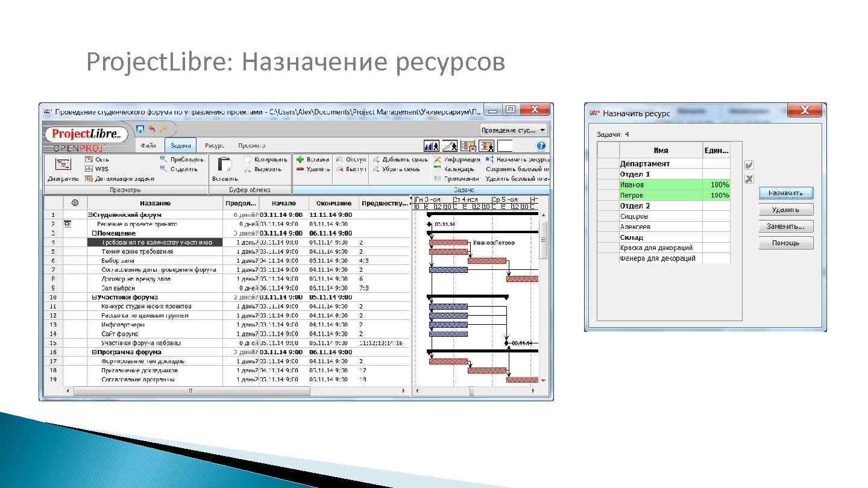The image size is (868, 488).
Task: Click Убрать связь unlink tool
Action: [x=396, y=169]
